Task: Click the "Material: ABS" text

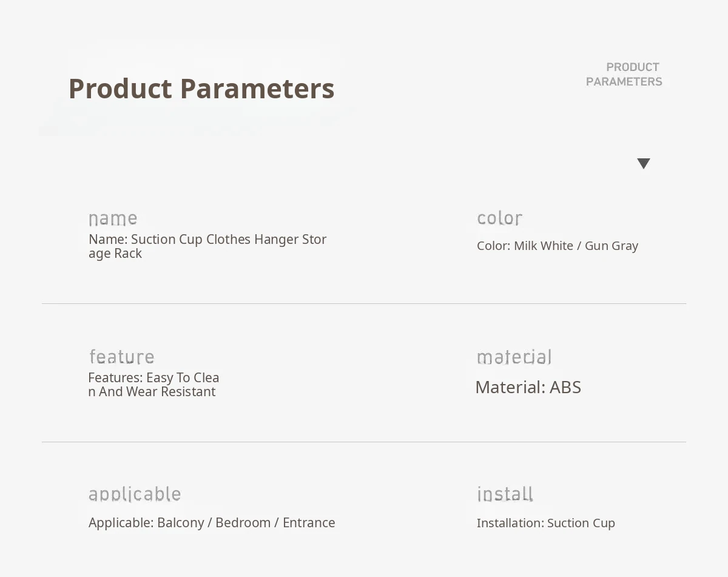Action: coord(528,387)
